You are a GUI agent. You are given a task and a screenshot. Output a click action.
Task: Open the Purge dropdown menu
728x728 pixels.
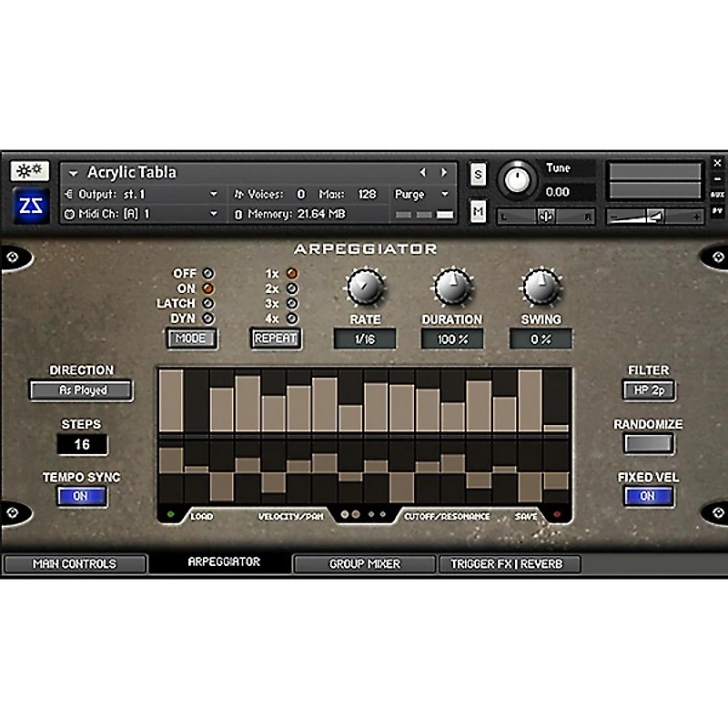pos(421,194)
